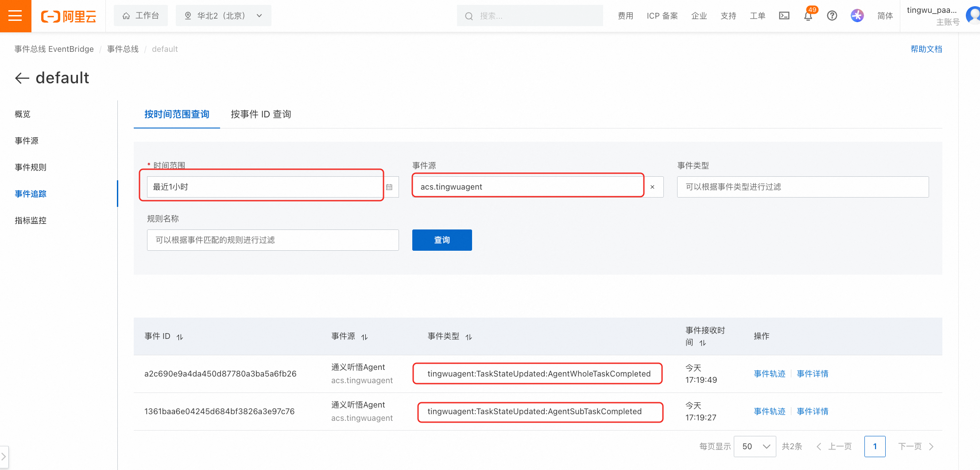This screenshot has width=980, height=470.
Task: Click event ID 1361baa6e04245d684bf3826a3e97c76
Action: 220,412
